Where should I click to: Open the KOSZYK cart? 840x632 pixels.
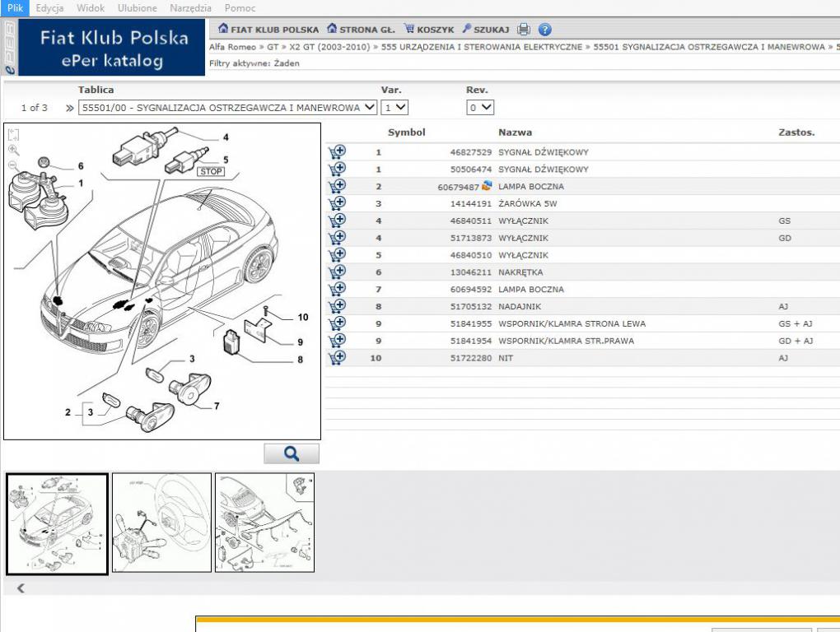tap(429, 30)
